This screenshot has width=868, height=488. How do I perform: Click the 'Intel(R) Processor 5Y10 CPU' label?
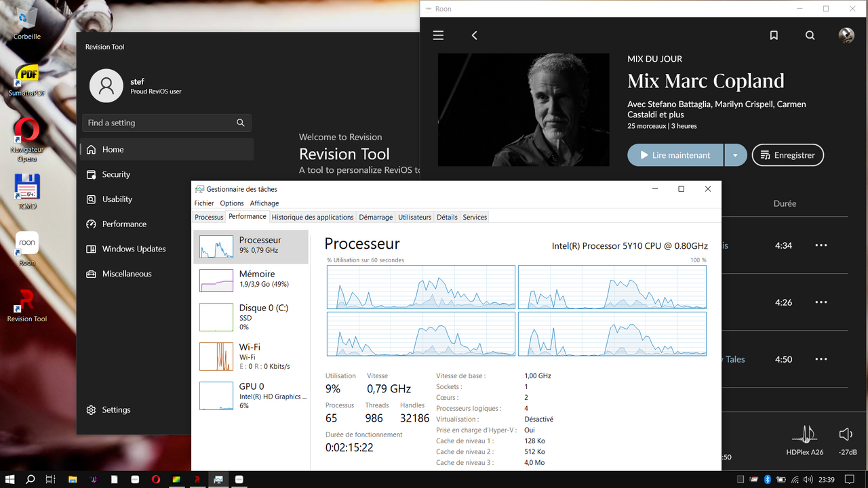coord(629,245)
